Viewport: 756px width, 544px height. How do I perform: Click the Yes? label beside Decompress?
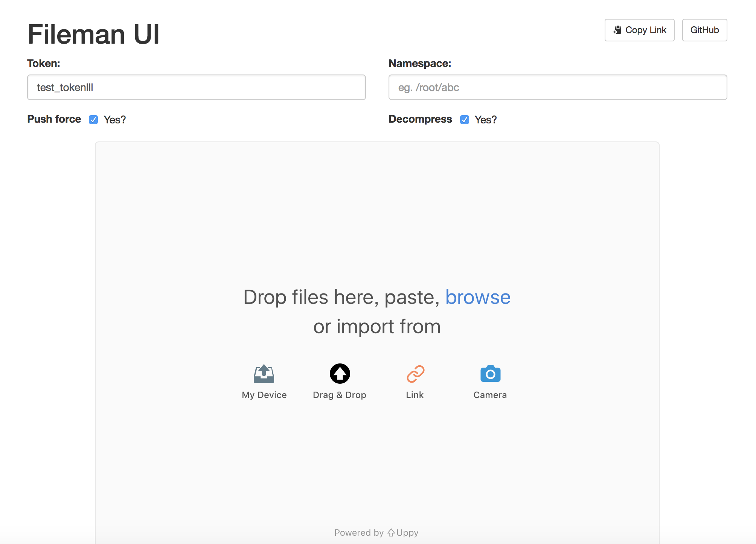tap(485, 120)
